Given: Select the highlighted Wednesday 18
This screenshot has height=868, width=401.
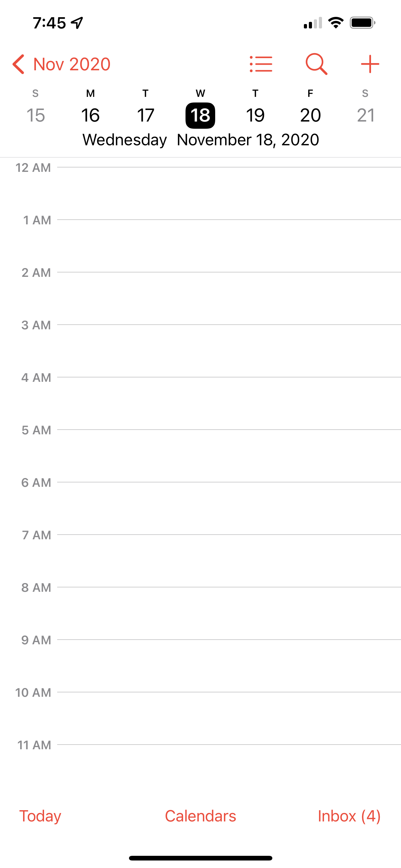Looking at the screenshot, I should 200,115.
